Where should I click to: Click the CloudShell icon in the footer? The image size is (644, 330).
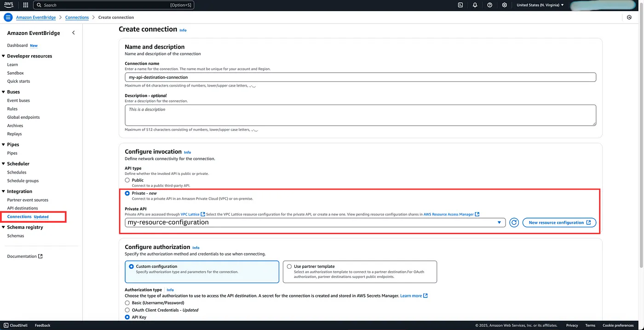pos(6,325)
